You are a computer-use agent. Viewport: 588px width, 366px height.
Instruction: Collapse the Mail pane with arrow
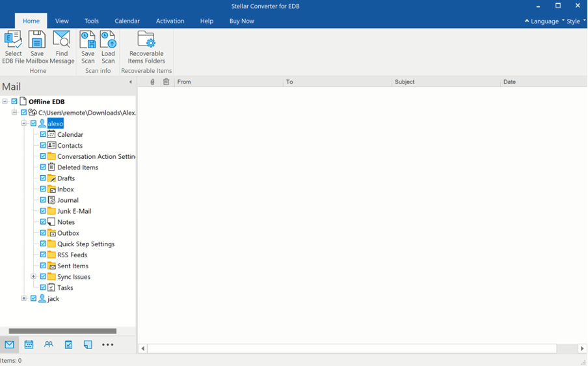pyautogui.click(x=131, y=82)
